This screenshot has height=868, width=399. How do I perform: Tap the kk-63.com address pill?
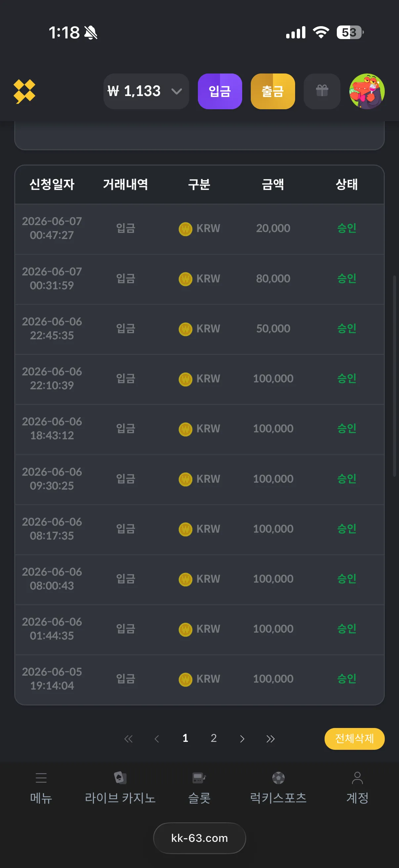click(x=199, y=838)
